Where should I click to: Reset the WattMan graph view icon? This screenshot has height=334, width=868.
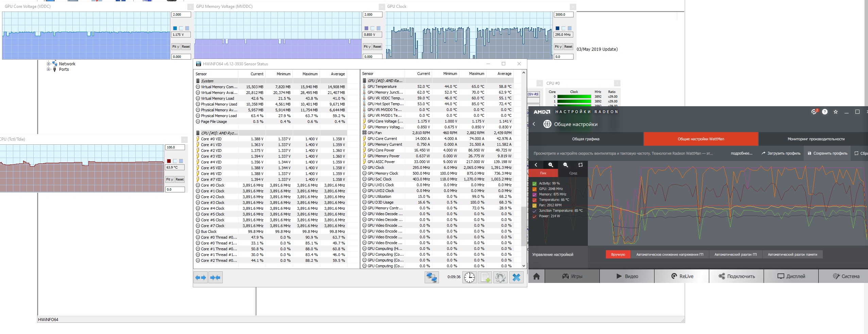[x=580, y=165]
